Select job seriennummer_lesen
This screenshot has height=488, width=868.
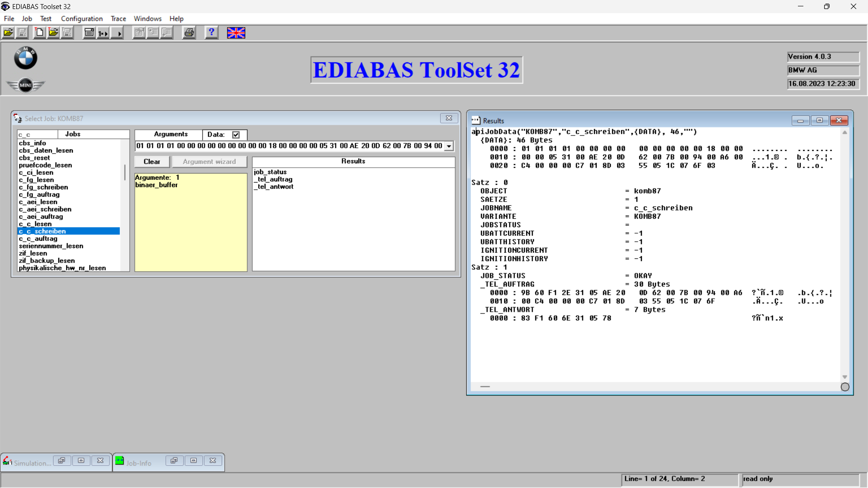click(x=51, y=246)
